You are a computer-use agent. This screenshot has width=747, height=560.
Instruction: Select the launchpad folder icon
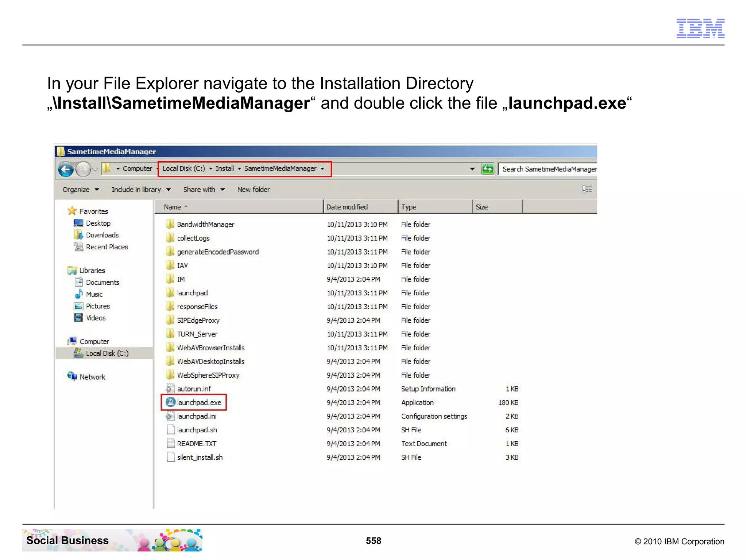pos(170,293)
